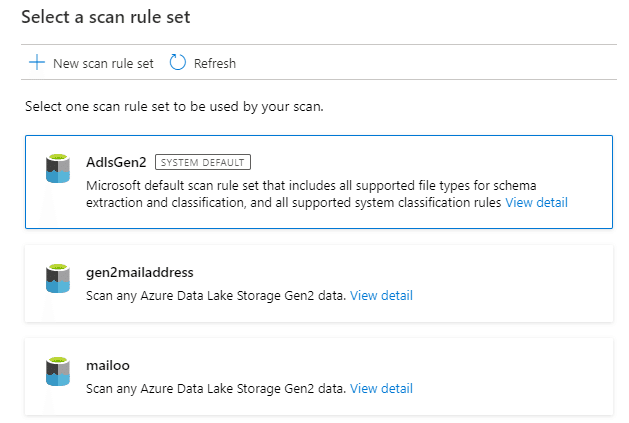The width and height of the screenshot is (629, 423).
Task: Click the gen2mailaddress description text
Action: (216, 295)
